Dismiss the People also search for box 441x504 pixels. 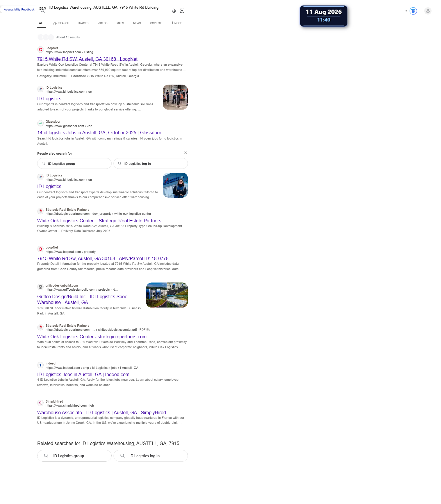[x=185, y=153]
